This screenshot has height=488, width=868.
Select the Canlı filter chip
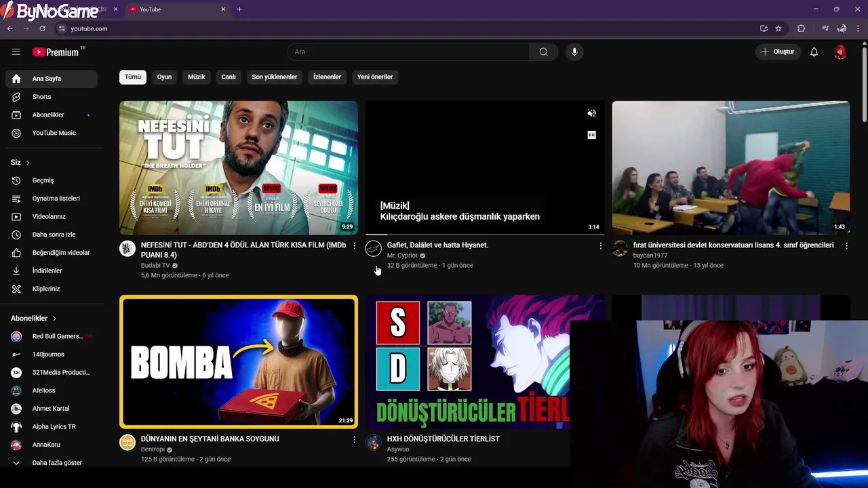point(229,77)
